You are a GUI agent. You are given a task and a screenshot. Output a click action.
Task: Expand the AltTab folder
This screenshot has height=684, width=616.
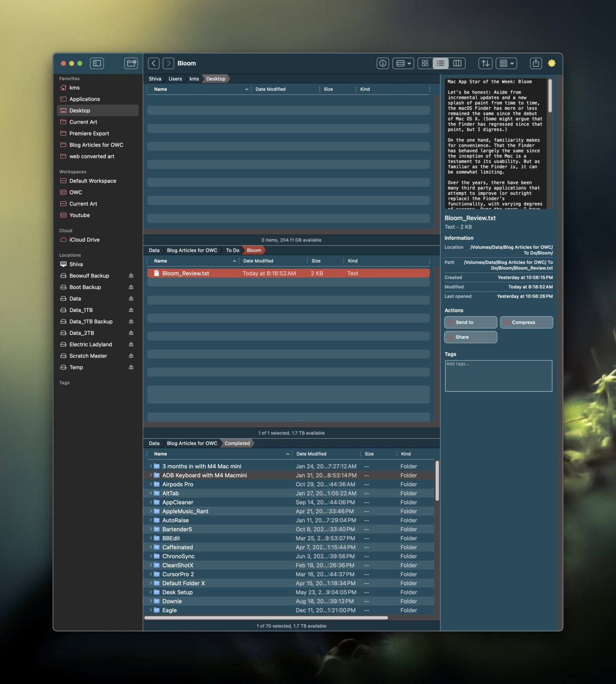click(x=151, y=493)
